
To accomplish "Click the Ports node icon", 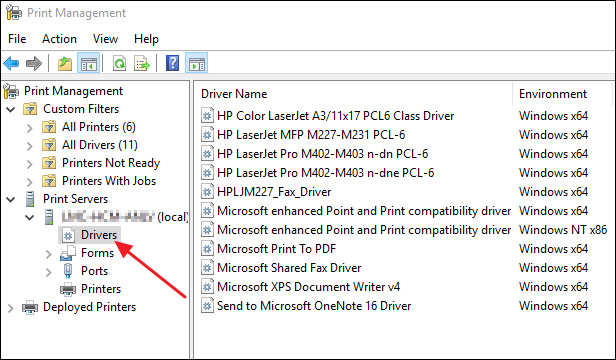I will point(68,271).
